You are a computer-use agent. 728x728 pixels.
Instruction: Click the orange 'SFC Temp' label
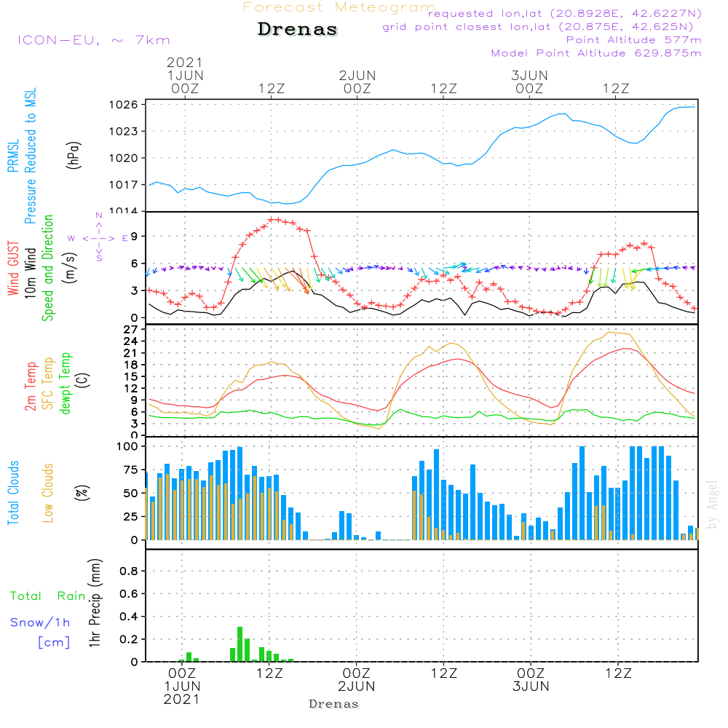[x=48, y=384]
